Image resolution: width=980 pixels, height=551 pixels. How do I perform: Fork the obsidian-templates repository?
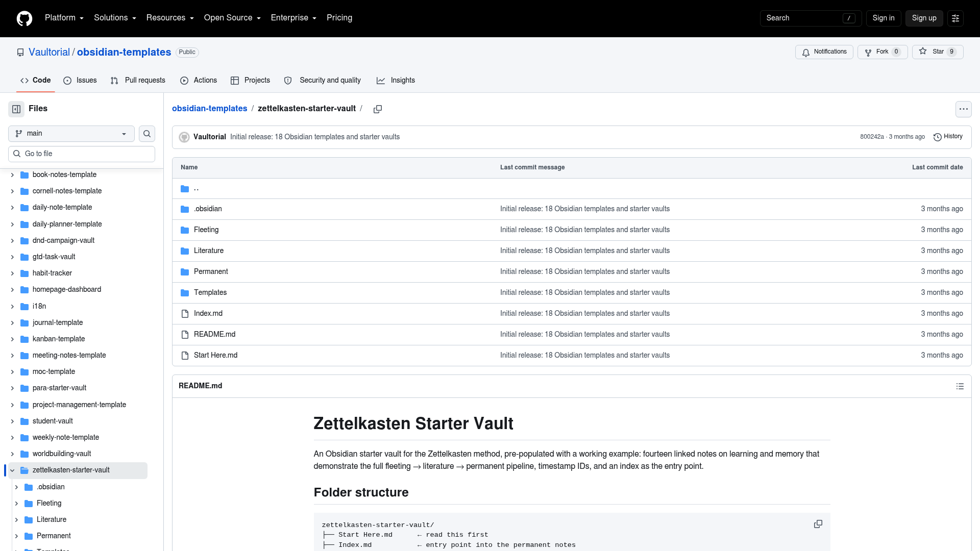(883, 52)
